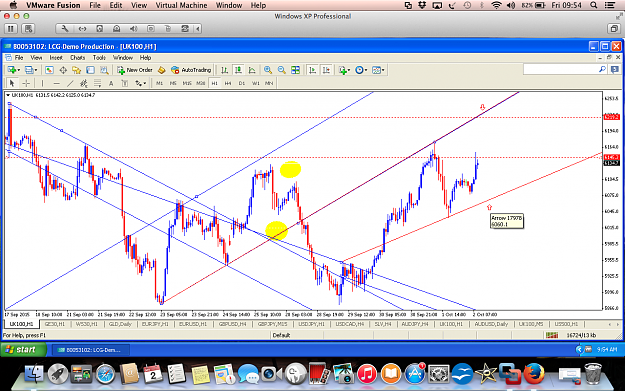
Task: Open the New Chart toolbar icon
Action: [x=12, y=70]
